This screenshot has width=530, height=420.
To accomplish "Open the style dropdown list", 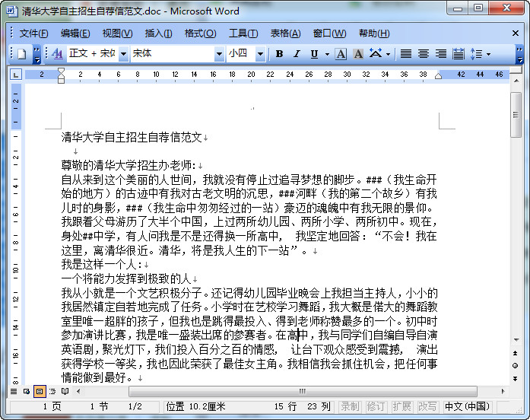I will pyautogui.click(x=124, y=54).
